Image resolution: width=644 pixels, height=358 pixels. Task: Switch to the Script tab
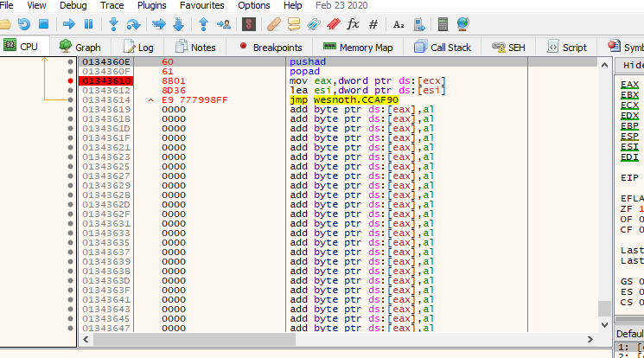tap(567, 48)
